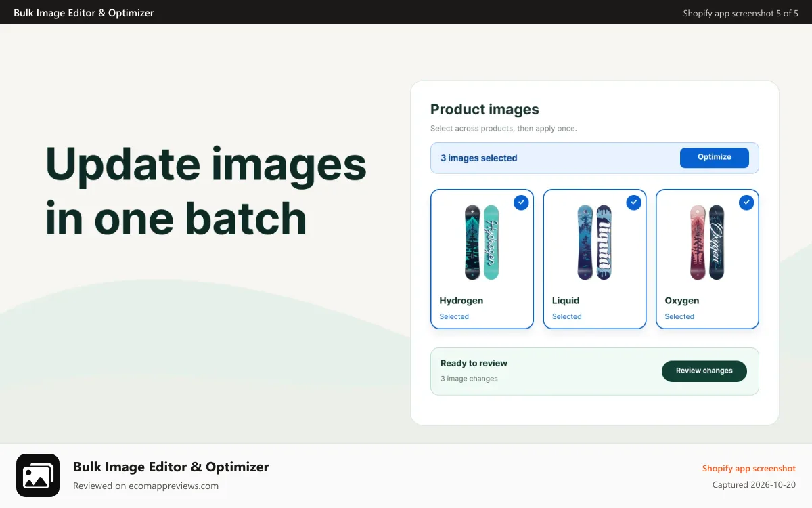Click the top bar app title
This screenshot has height=508, width=812.
[x=84, y=12]
